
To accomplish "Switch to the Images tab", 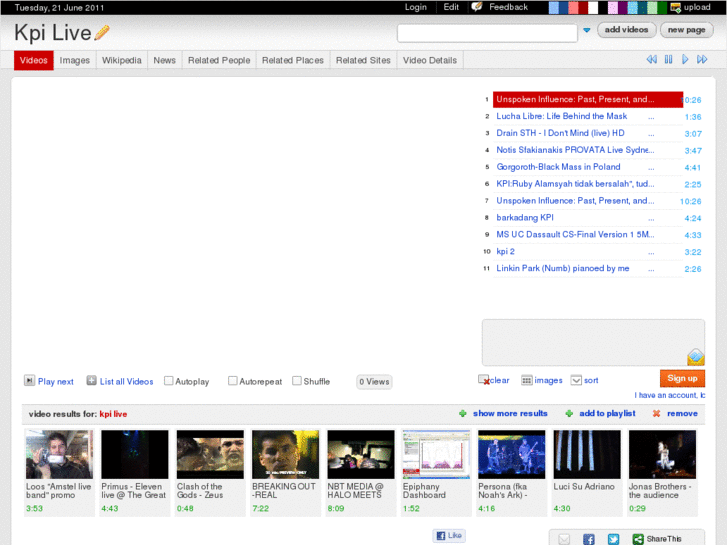I will (x=75, y=60).
